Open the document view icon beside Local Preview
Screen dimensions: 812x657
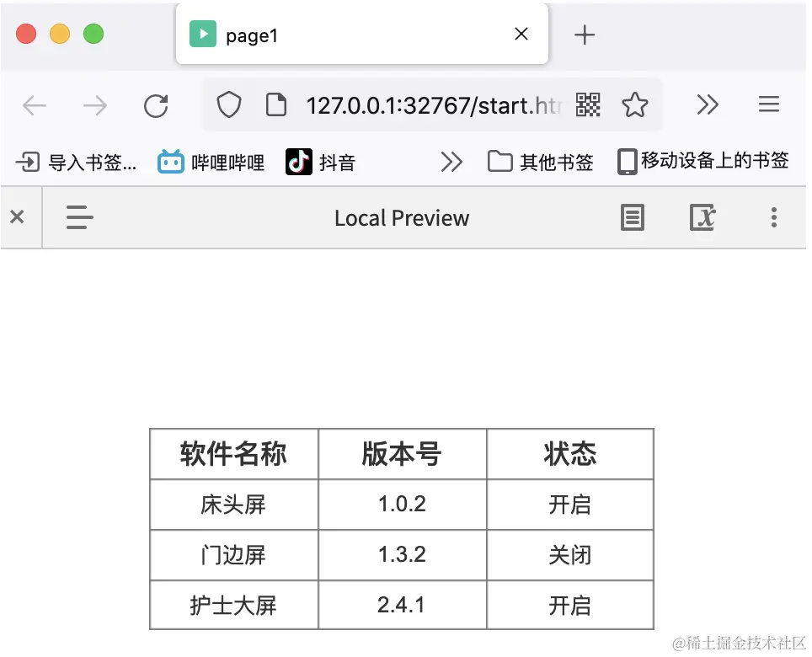[x=632, y=217]
